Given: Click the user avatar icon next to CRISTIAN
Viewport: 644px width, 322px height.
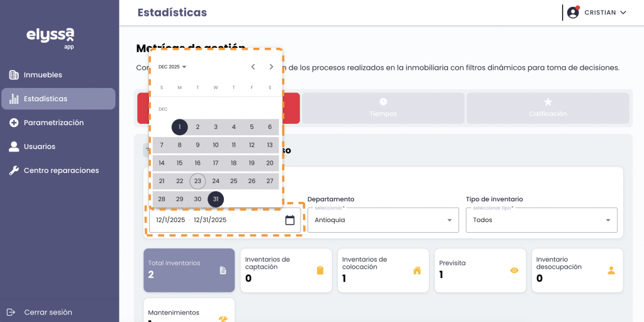Looking at the screenshot, I should point(572,13).
